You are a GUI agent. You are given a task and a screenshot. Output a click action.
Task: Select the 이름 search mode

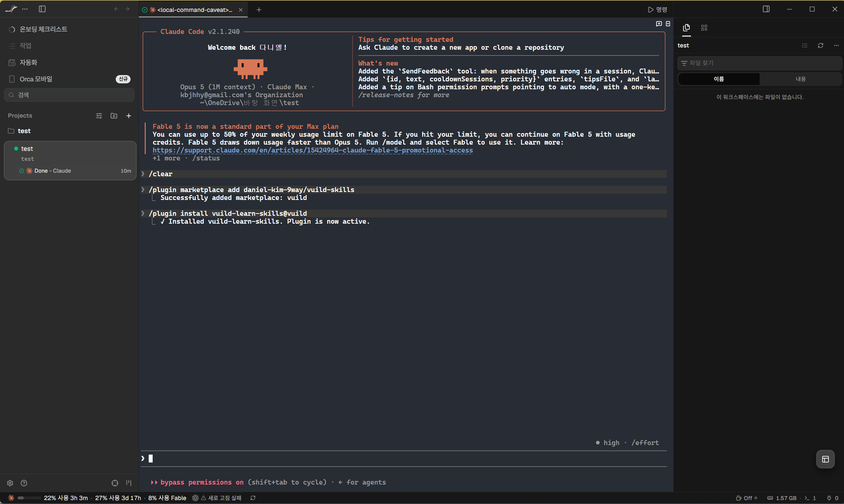(x=719, y=79)
